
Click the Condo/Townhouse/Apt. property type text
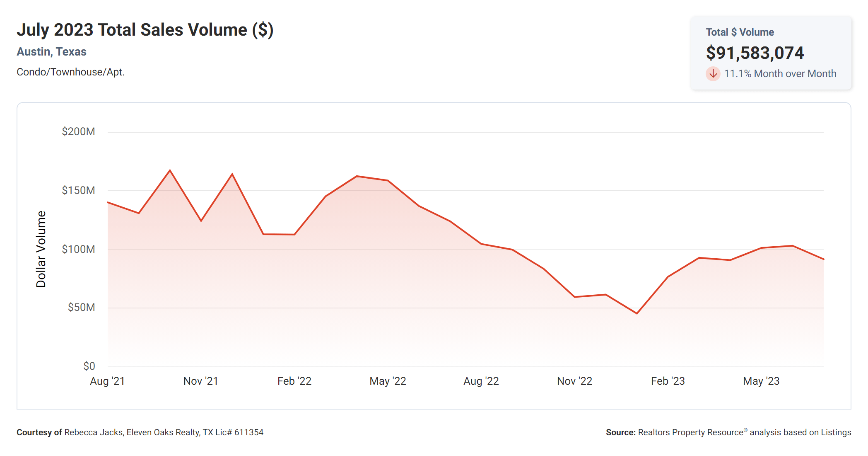click(70, 72)
